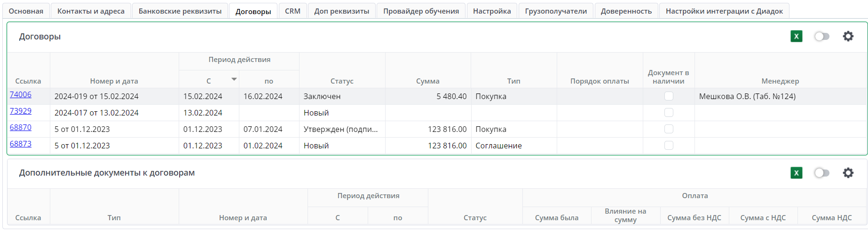
Task: Open the Доверенность tab
Action: point(626,11)
